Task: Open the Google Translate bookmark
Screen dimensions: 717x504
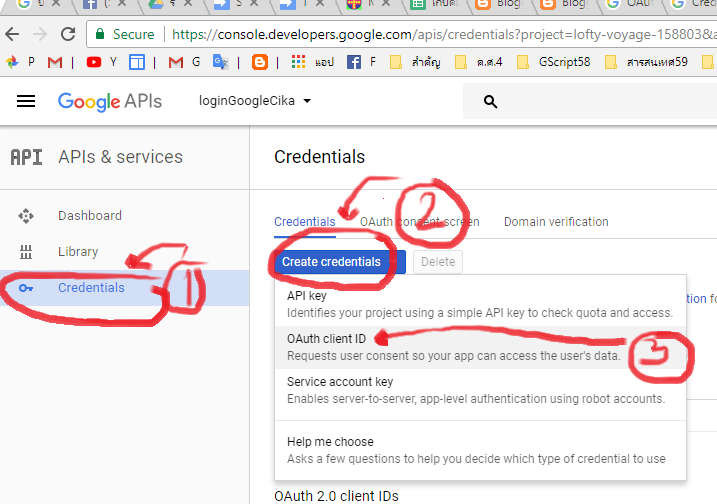Action: pyautogui.click(x=220, y=62)
